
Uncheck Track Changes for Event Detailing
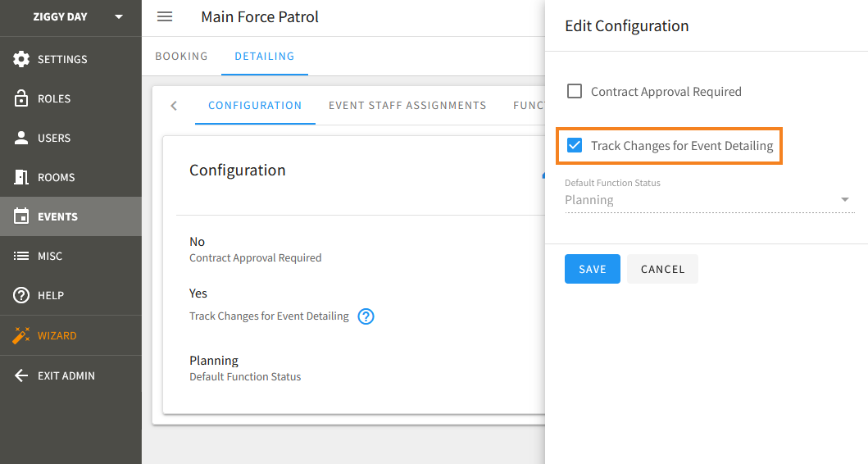tap(575, 146)
